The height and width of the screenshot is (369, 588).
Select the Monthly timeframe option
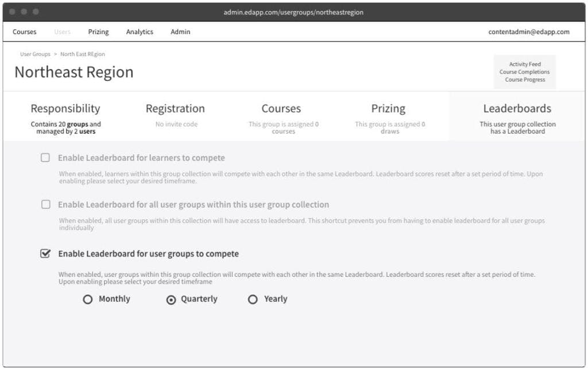pos(88,299)
